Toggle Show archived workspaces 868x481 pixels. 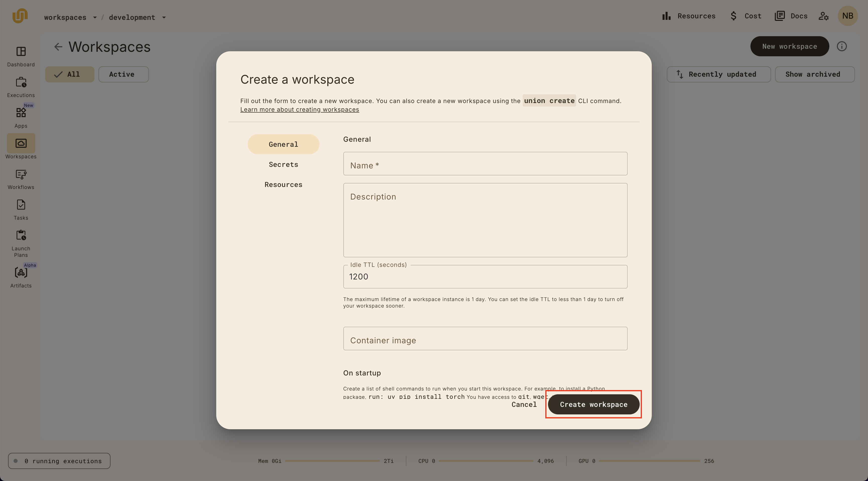[815, 74]
